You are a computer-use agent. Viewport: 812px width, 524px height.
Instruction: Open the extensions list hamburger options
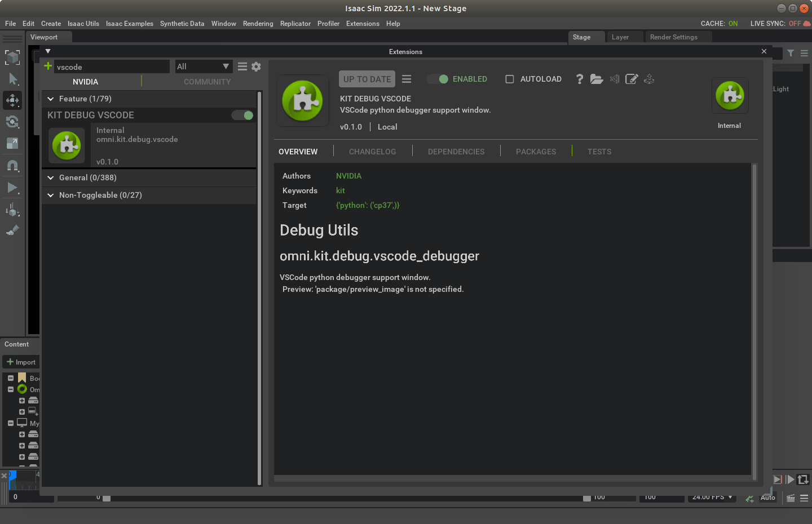coord(242,66)
